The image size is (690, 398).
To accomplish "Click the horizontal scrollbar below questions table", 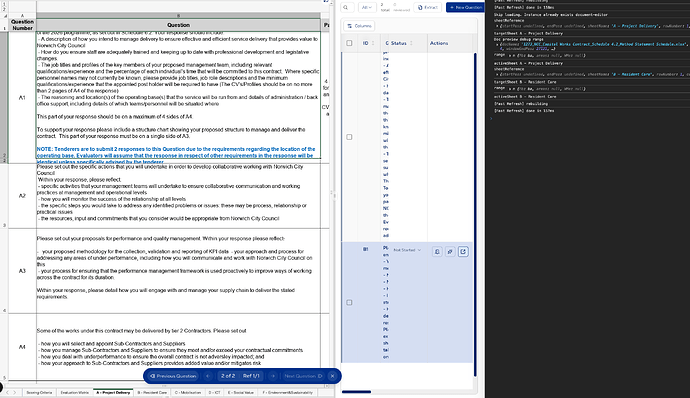I will pos(356,391).
